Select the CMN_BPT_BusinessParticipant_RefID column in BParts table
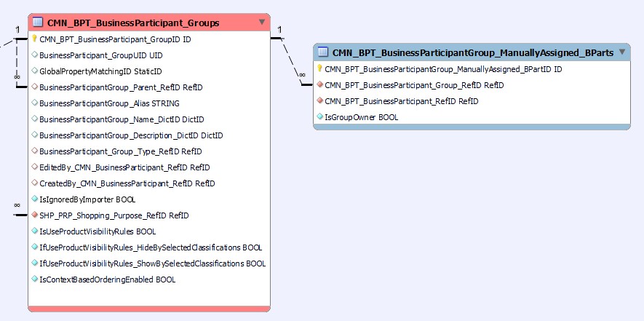This screenshot has height=321, width=644. [401, 101]
